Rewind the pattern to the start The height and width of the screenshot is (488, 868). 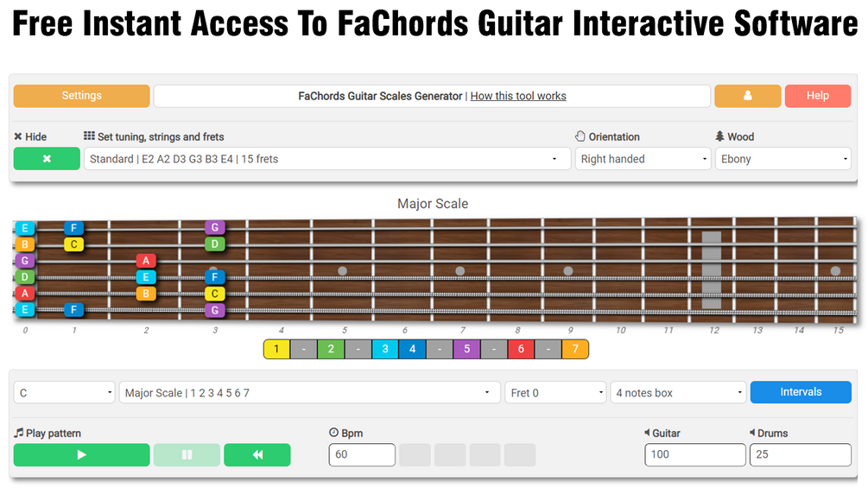(257, 455)
